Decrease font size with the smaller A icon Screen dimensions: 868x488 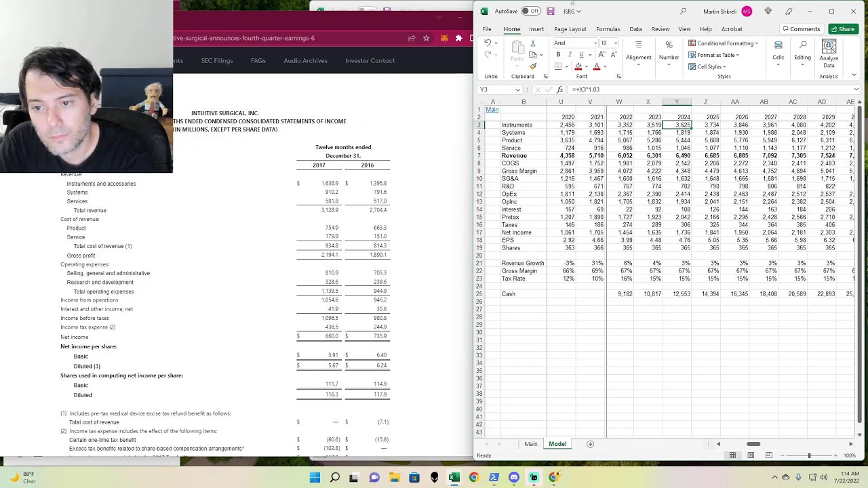(613, 55)
